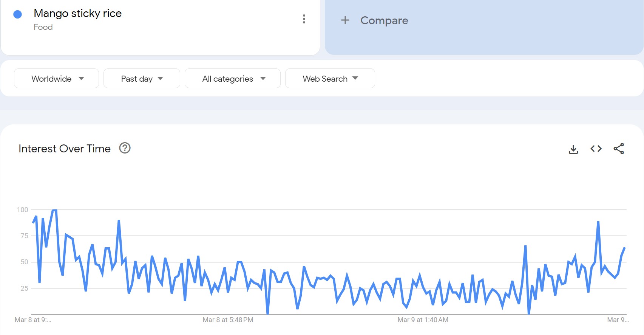Edit the Mango sticky rice search term
This screenshot has width=644, height=335.
[77, 14]
